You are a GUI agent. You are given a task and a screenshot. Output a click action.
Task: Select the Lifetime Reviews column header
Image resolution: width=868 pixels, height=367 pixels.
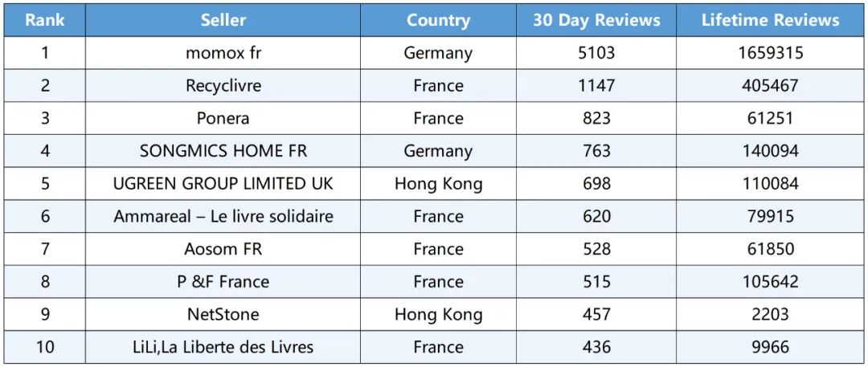coord(770,20)
